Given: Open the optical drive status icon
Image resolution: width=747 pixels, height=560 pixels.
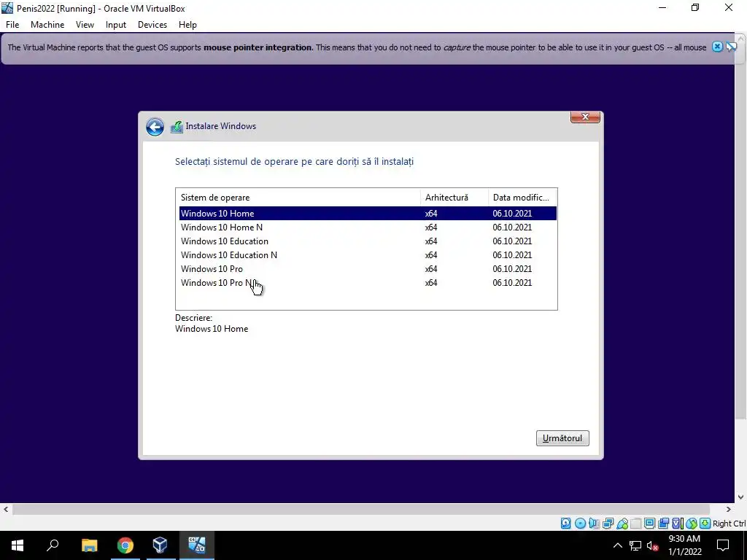Looking at the screenshot, I should tap(580, 524).
